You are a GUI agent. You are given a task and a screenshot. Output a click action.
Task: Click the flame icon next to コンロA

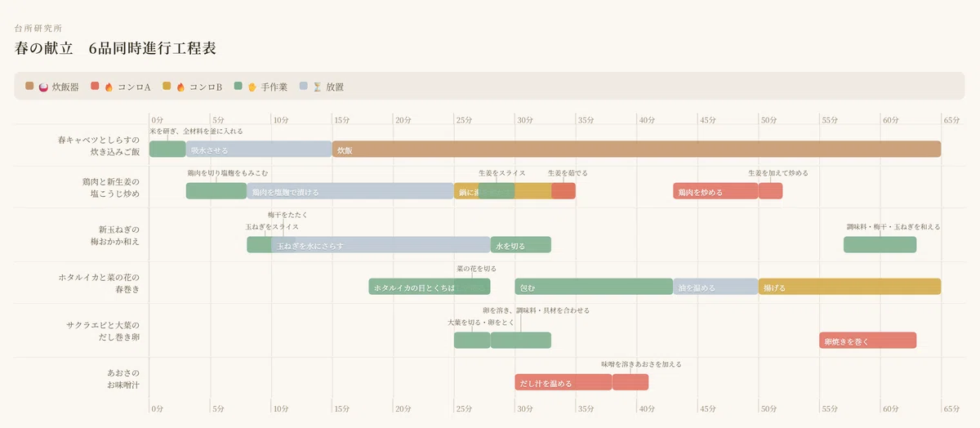(x=109, y=86)
